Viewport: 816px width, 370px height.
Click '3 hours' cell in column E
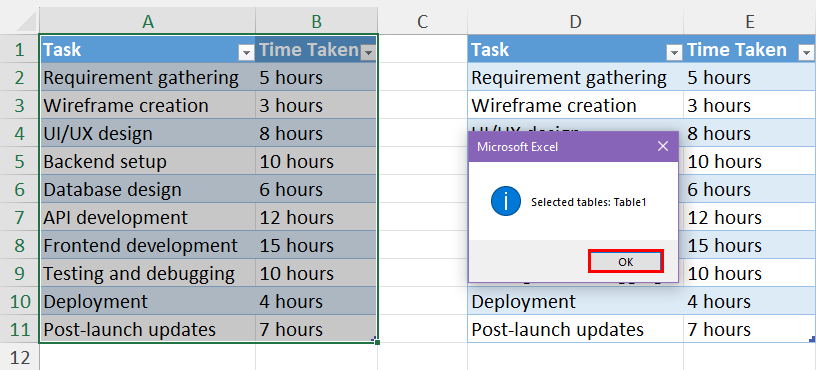pyautogui.click(x=750, y=106)
